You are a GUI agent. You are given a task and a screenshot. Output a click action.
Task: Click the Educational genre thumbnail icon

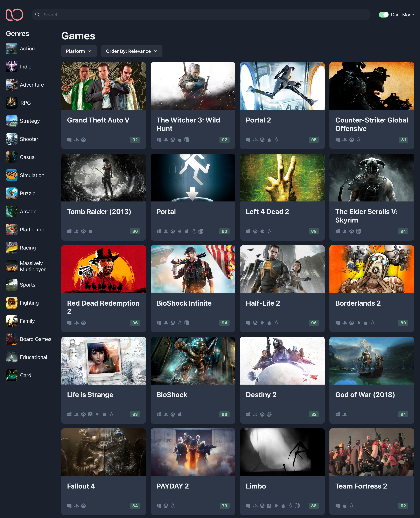click(x=12, y=357)
